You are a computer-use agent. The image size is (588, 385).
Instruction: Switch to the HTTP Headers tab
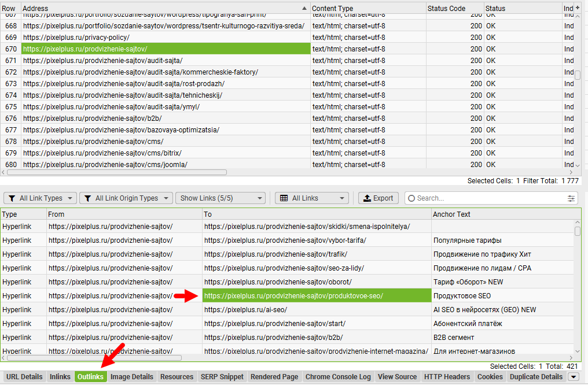(x=447, y=377)
